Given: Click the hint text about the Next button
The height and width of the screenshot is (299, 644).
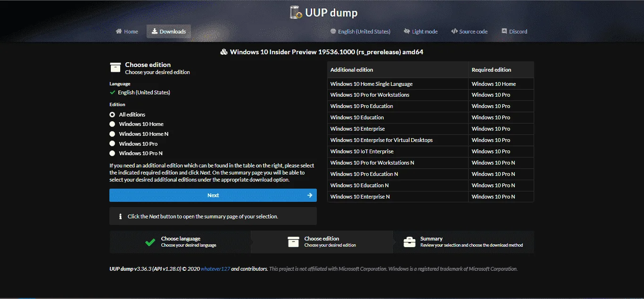Looking at the screenshot, I should (203, 217).
